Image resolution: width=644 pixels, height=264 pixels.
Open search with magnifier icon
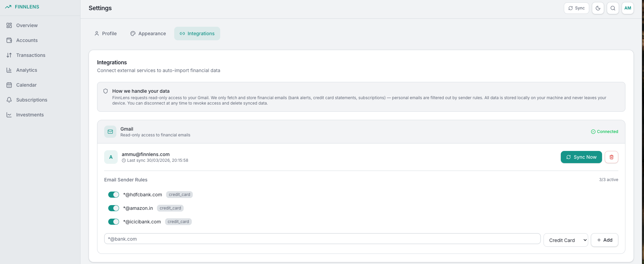613,8
